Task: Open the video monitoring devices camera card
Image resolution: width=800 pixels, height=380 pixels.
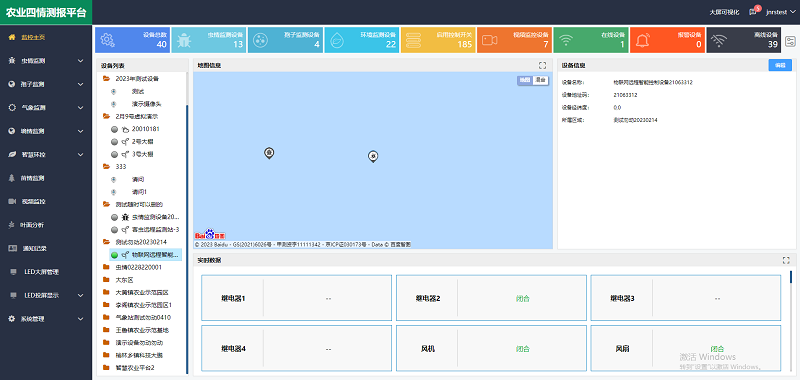Action: (514, 40)
